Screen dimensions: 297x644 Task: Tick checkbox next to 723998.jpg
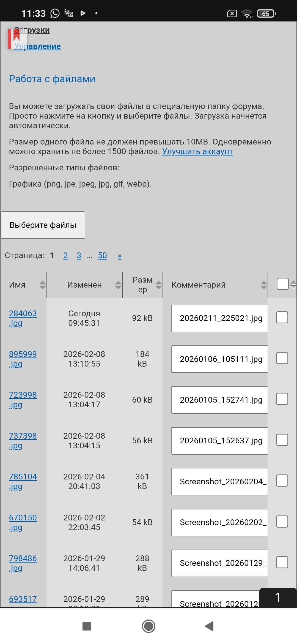tap(282, 399)
